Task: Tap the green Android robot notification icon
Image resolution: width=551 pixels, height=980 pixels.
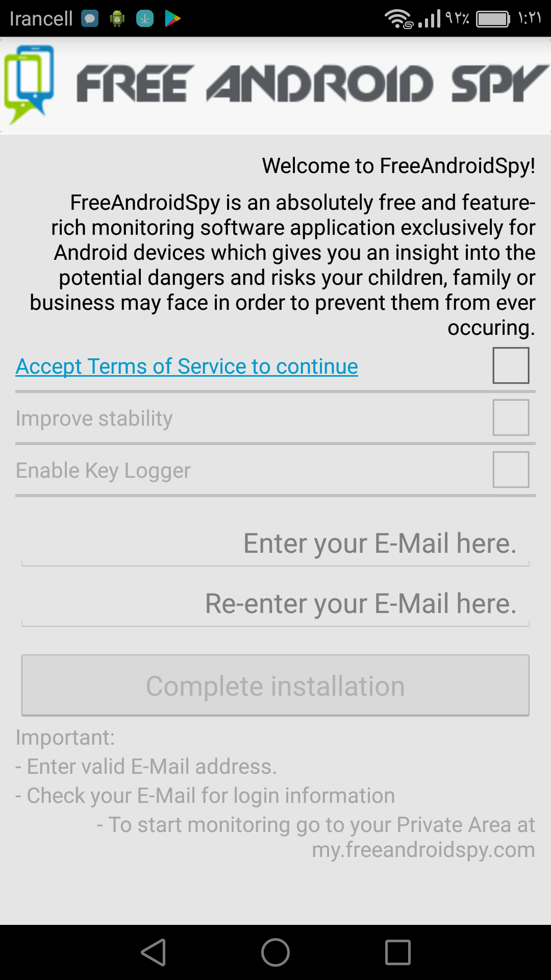Action: 117,19
